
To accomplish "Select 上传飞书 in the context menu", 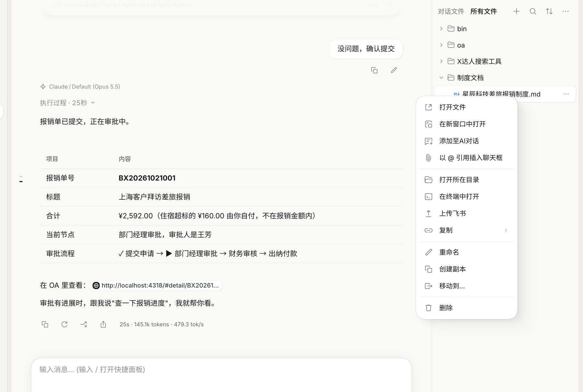I will (x=466, y=213).
